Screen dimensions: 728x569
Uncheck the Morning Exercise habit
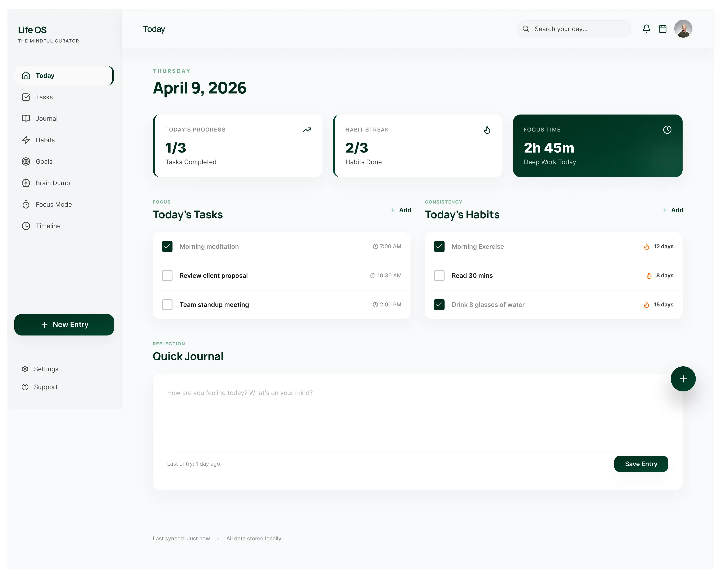point(439,247)
